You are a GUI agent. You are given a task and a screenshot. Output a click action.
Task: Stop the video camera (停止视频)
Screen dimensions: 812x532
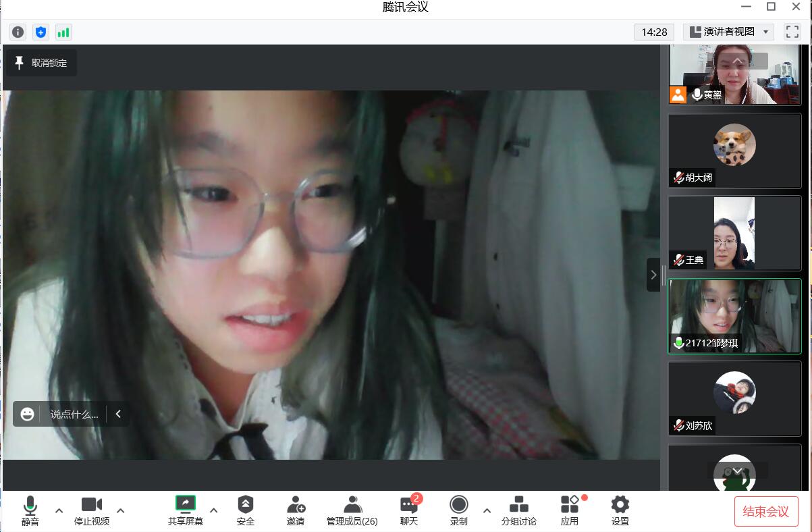(x=92, y=510)
